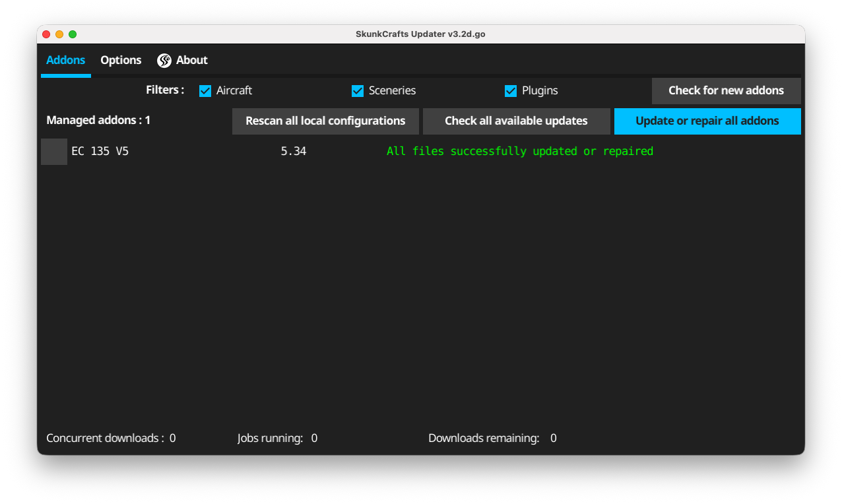Switch to the Addons tab
Viewport: 842px width, 504px height.
pos(65,60)
